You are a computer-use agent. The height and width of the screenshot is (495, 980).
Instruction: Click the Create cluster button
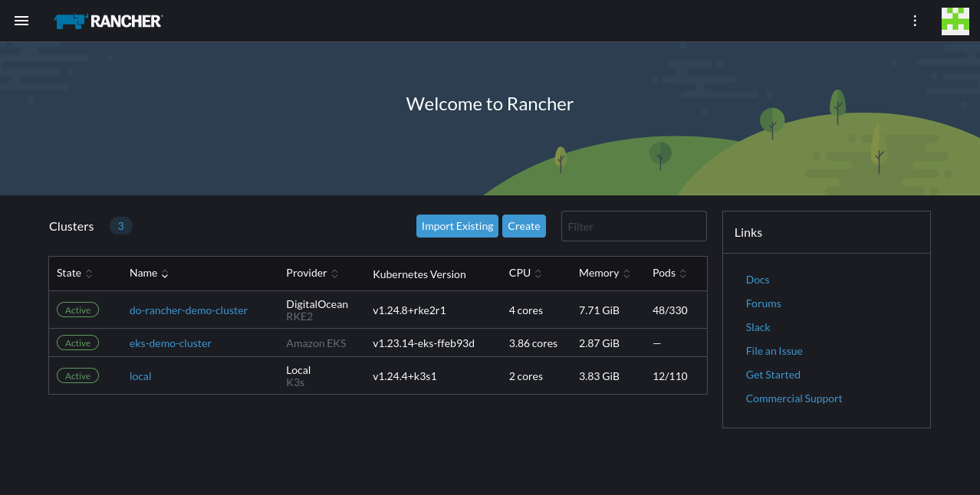click(x=524, y=226)
